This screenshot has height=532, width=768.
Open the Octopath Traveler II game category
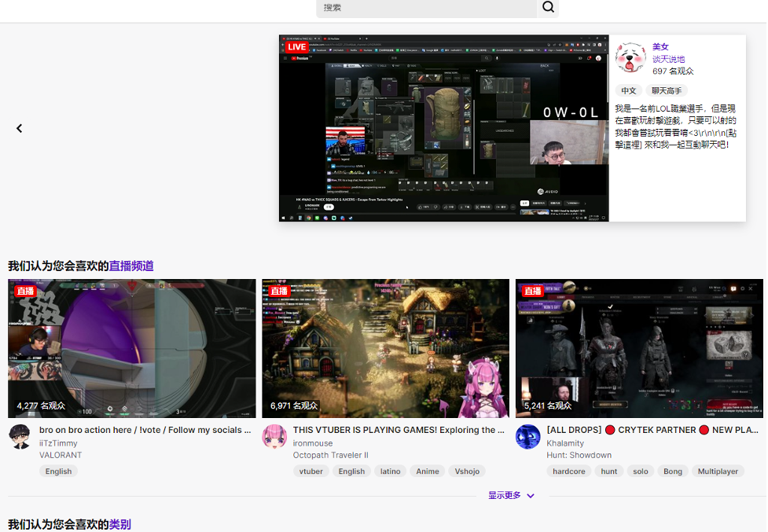point(331,455)
